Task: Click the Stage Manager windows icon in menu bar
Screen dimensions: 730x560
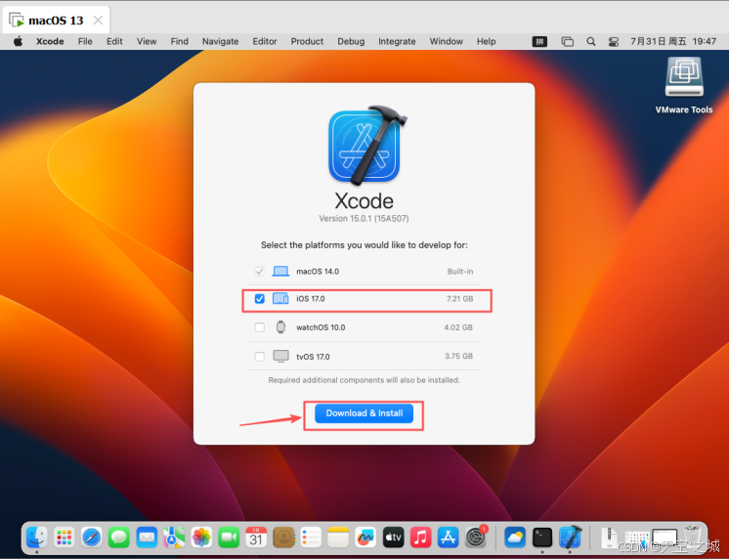Action: 567,41
